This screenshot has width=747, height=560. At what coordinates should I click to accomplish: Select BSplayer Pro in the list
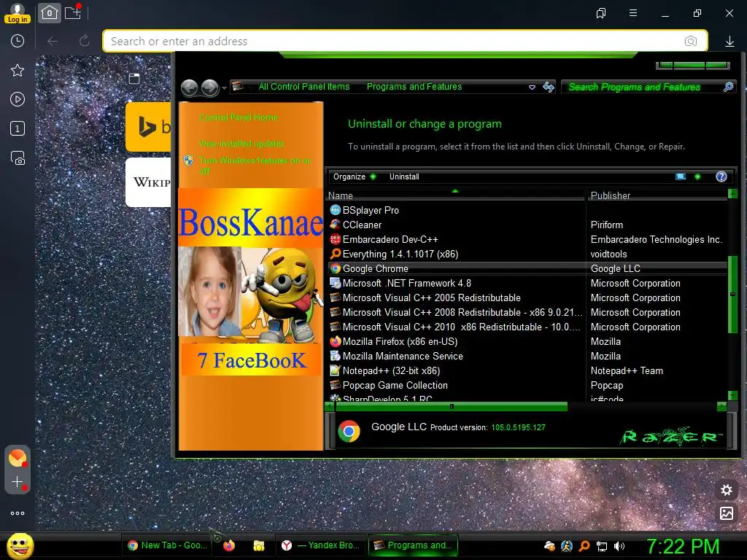(x=371, y=210)
